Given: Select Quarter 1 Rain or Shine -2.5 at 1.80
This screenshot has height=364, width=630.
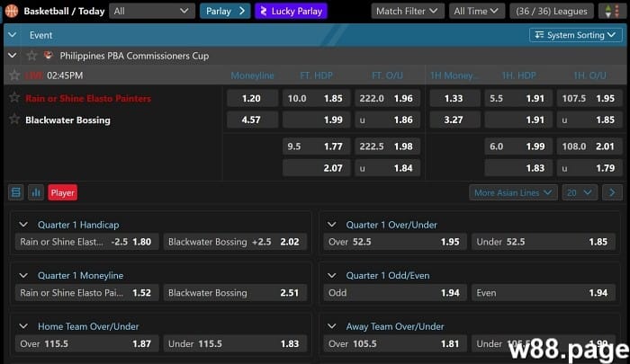Looking at the screenshot, I should pyautogui.click(x=86, y=242).
